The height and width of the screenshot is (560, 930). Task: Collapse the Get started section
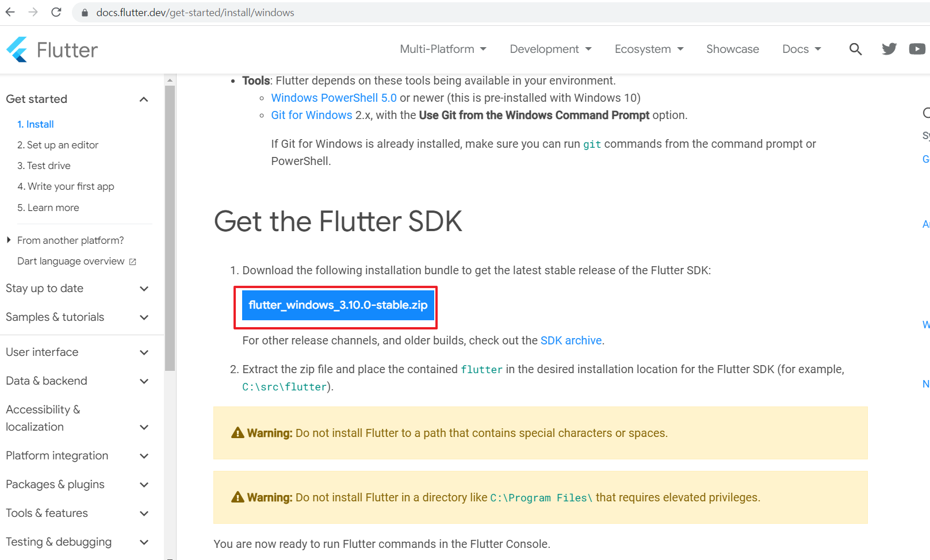[144, 99]
